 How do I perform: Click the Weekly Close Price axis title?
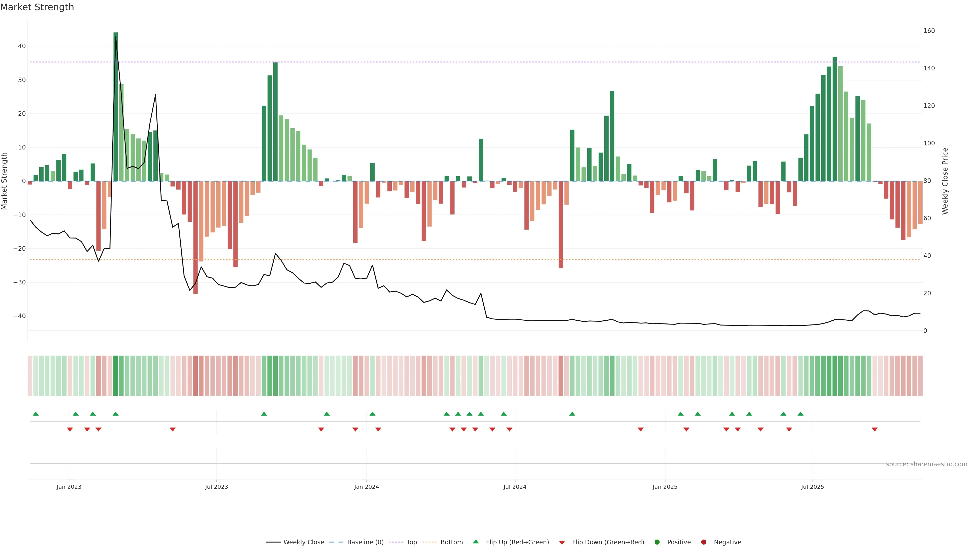pos(945,181)
